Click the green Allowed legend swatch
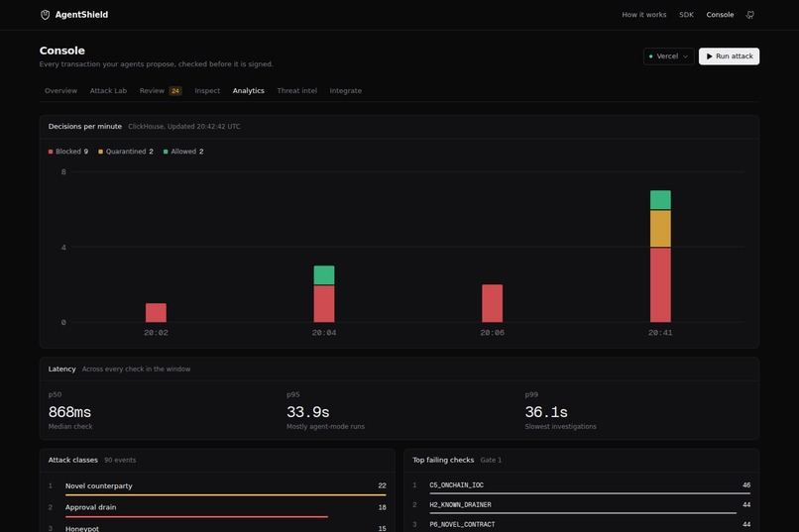The width and height of the screenshot is (799, 532). 166,152
